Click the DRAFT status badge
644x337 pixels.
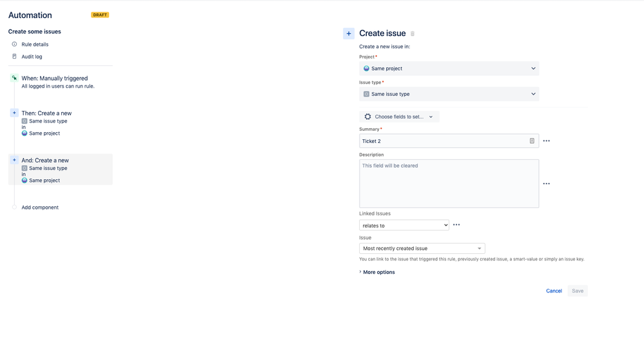100,15
